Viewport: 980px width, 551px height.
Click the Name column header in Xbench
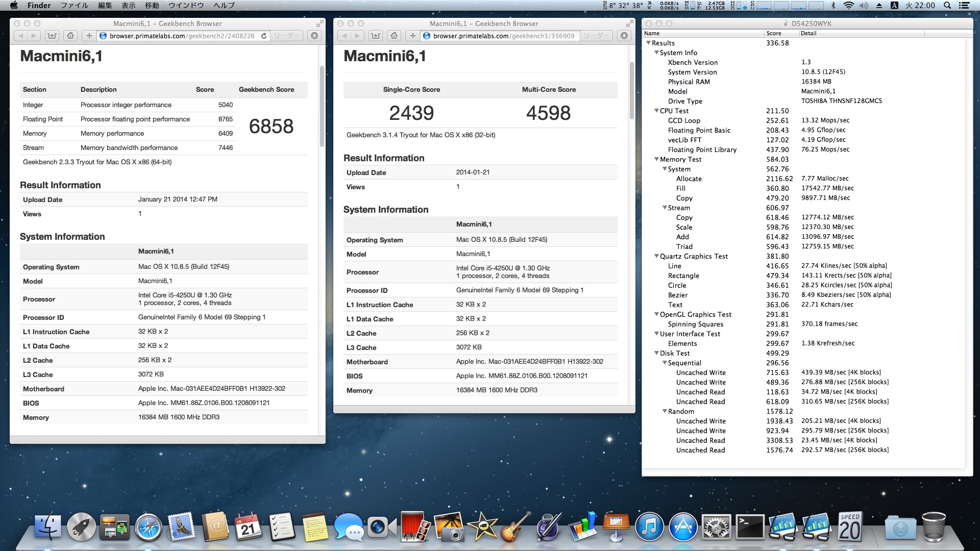[703, 33]
